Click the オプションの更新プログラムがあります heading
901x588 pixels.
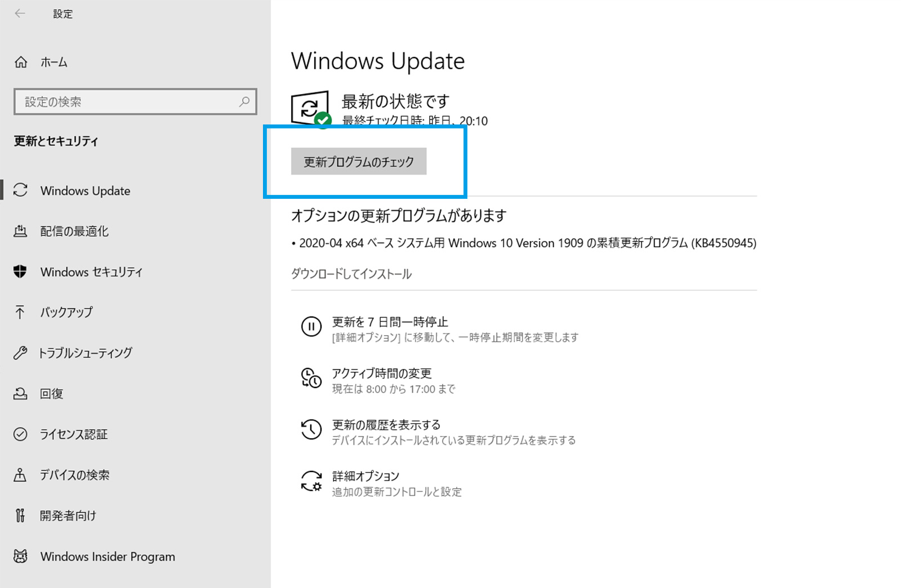pyautogui.click(x=399, y=215)
